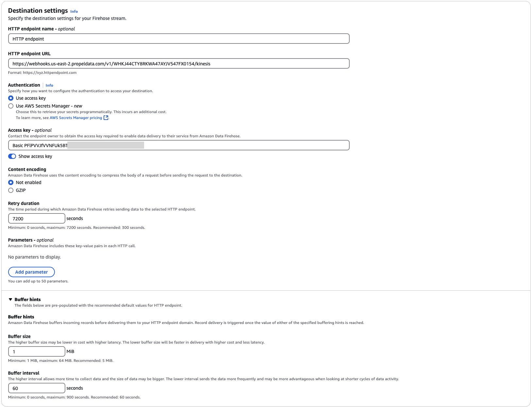Open the Info link next to Authentication
The width and height of the screenshot is (532, 407).
coord(49,85)
